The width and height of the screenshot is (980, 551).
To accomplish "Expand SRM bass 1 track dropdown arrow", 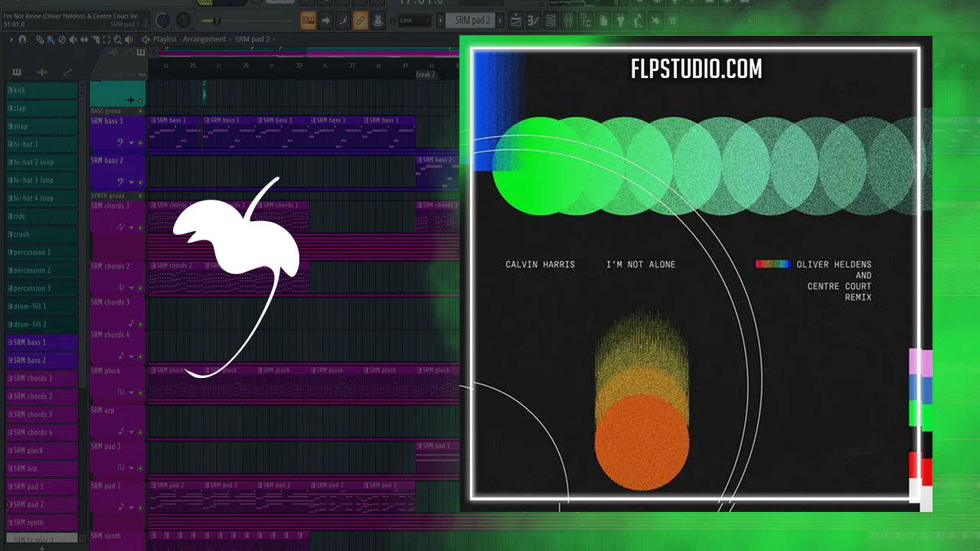I will [132, 142].
